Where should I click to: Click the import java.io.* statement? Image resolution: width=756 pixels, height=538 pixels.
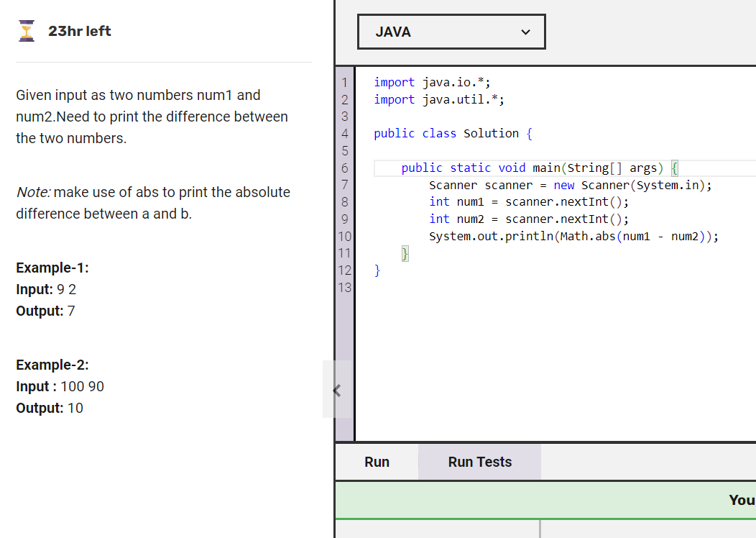[x=440, y=82]
